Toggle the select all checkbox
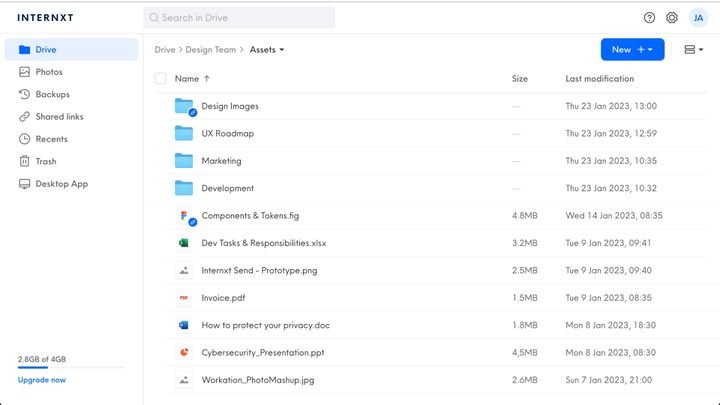Viewport: 720px width, 405px height. point(161,78)
